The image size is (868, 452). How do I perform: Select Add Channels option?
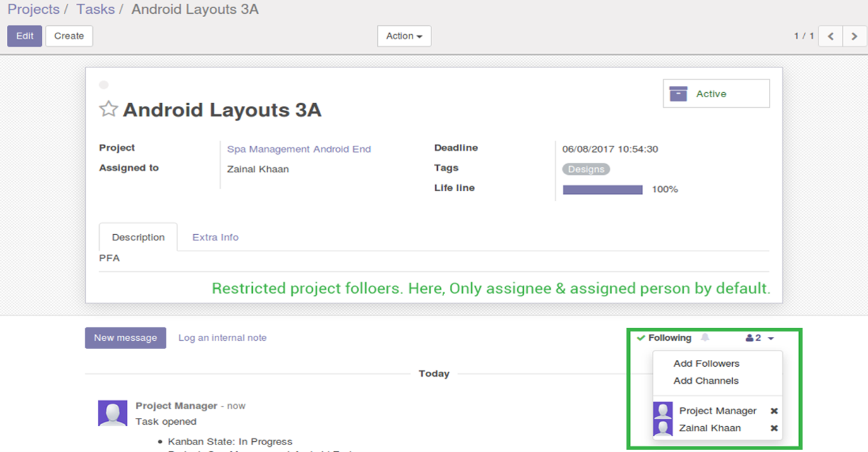pos(706,381)
